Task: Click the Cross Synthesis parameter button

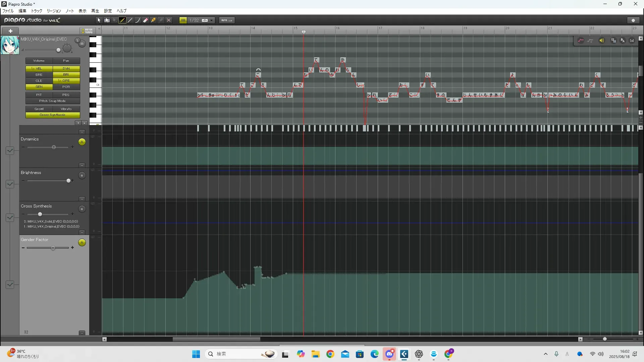Action: point(53,115)
